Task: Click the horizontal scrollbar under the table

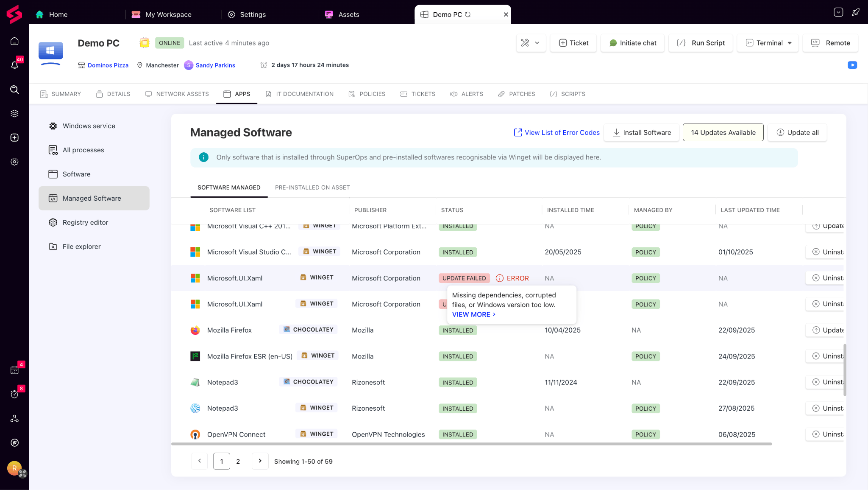Action: coord(471,444)
